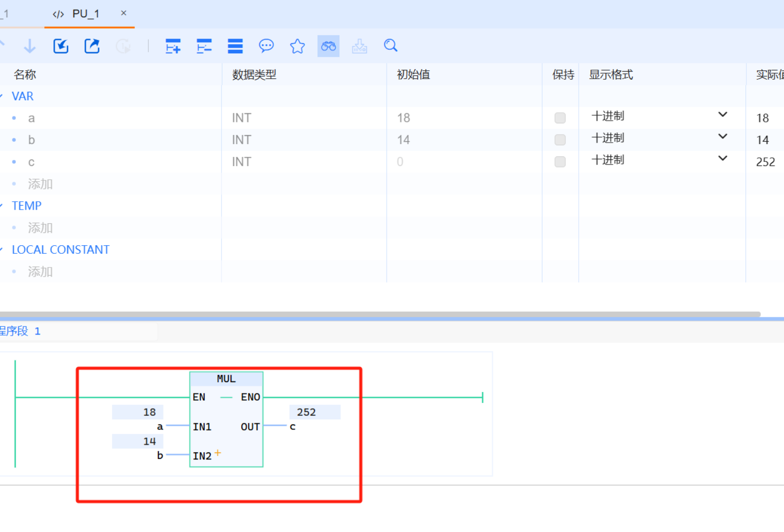Image resolution: width=784 pixels, height=532 pixels.
Task: Close the PU_1 tab
Action: coord(123,13)
